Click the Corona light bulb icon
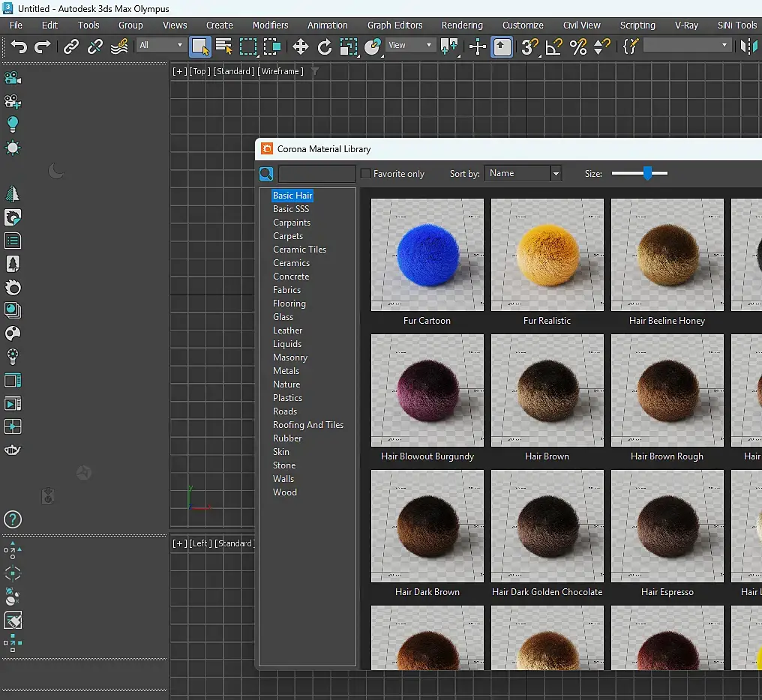The height and width of the screenshot is (700, 762). [x=13, y=124]
